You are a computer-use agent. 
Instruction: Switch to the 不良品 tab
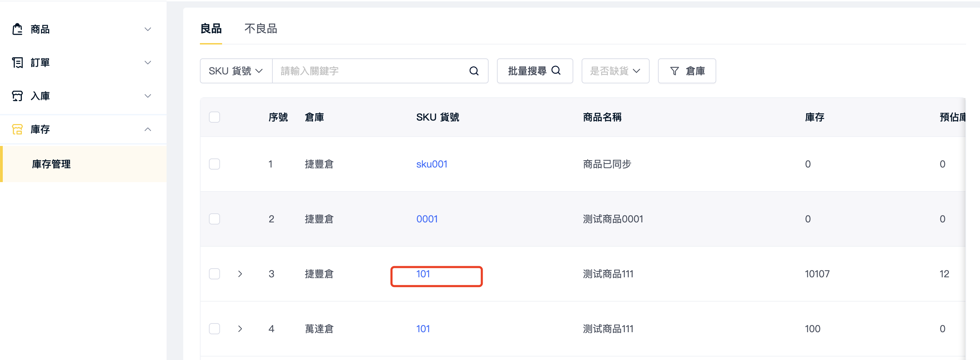pos(261,28)
